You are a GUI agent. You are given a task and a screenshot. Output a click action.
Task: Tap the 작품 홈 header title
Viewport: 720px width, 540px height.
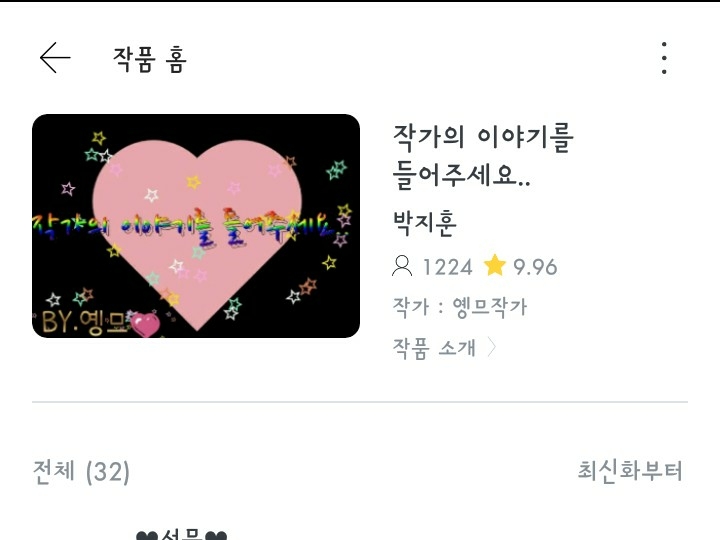150,59
